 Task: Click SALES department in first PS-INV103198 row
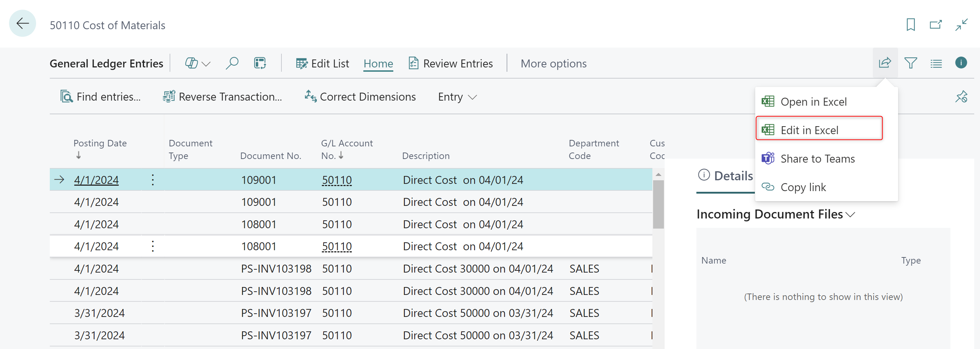point(584,269)
